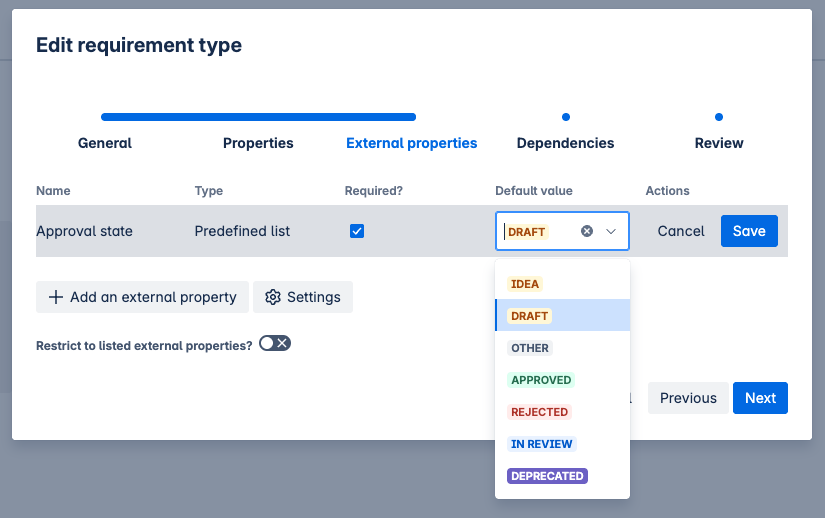Switch to the Properties step
This screenshot has width=825, height=518.
258,143
